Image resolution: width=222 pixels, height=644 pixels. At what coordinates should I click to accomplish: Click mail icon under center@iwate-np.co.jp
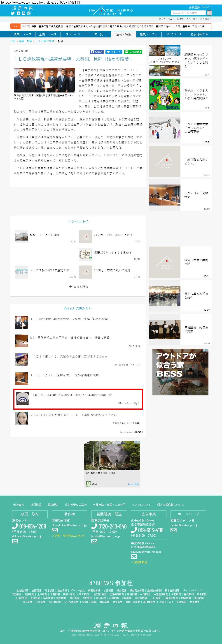[x=173, y=530]
